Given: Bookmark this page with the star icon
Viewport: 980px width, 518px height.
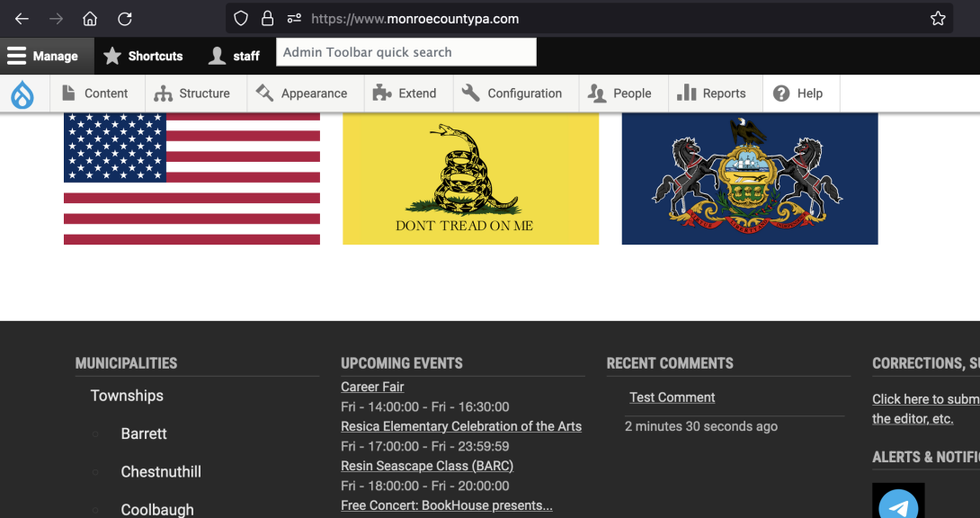Looking at the screenshot, I should 938,19.
